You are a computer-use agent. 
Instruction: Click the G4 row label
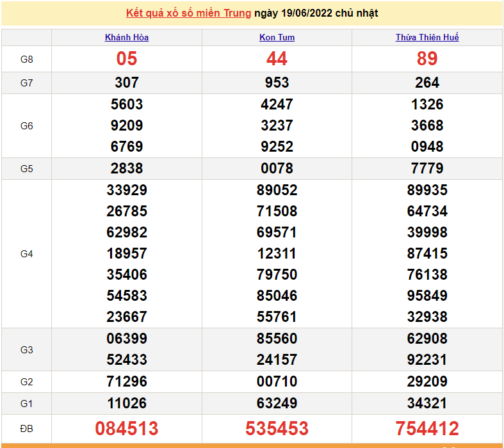(x=26, y=254)
